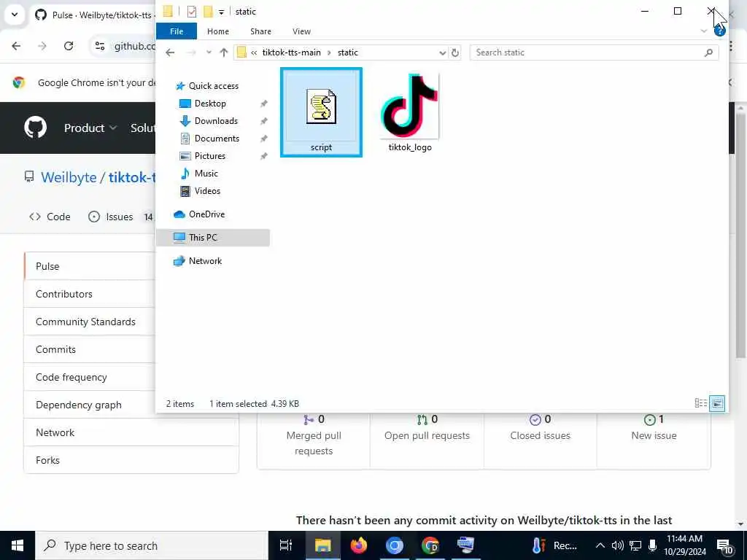Open Documents from navigation pane
Image resolution: width=747 pixels, height=560 pixels.
click(x=217, y=139)
